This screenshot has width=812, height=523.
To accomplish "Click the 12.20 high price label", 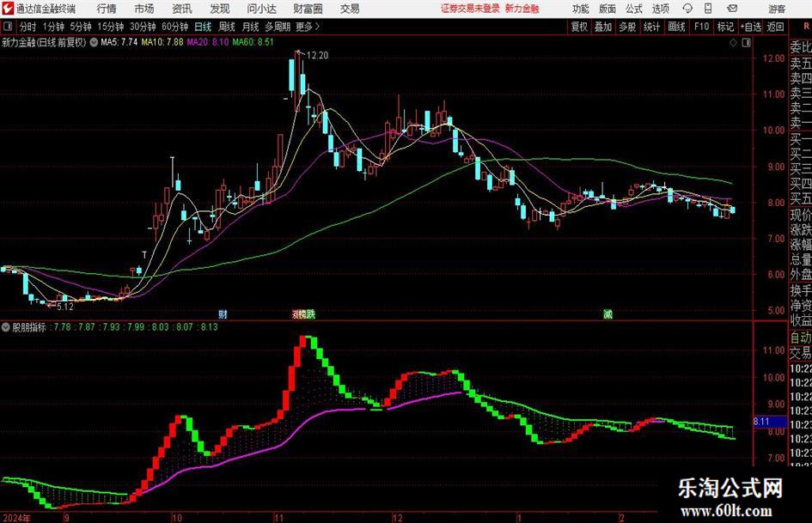I will tap(317, 56).
